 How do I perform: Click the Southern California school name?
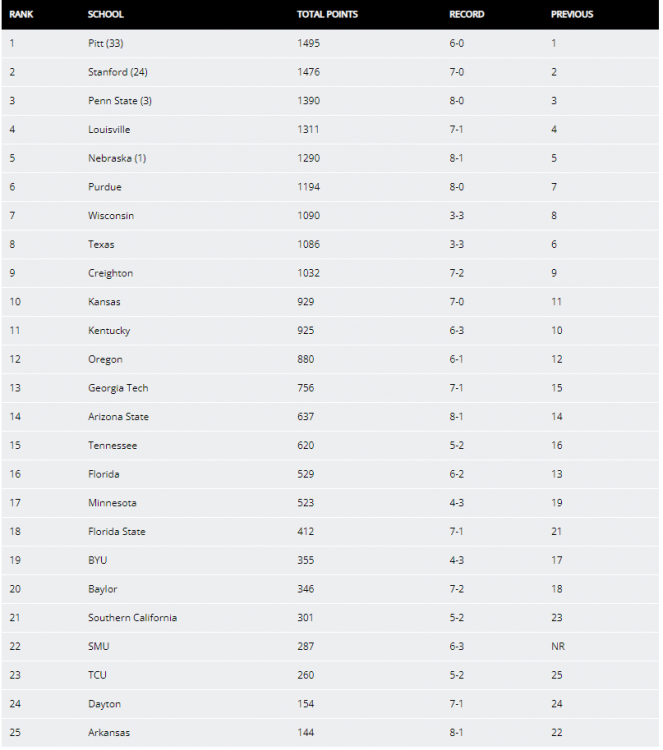tap(132, 618)
